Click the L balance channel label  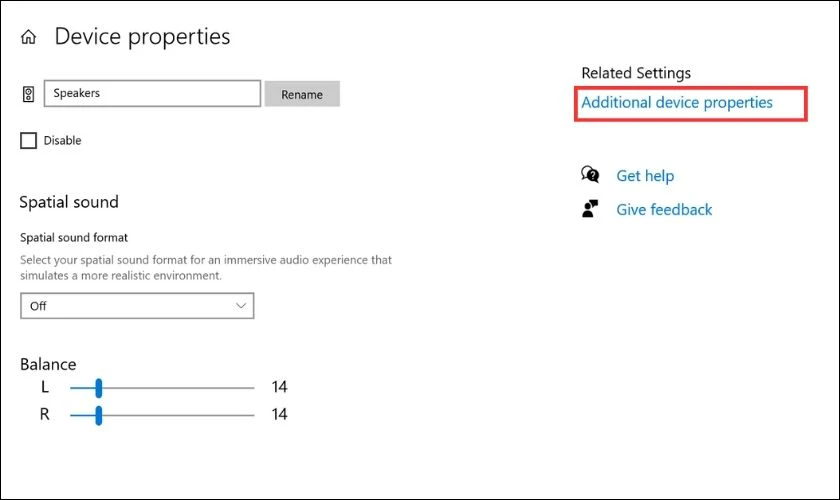click(45, 387)
